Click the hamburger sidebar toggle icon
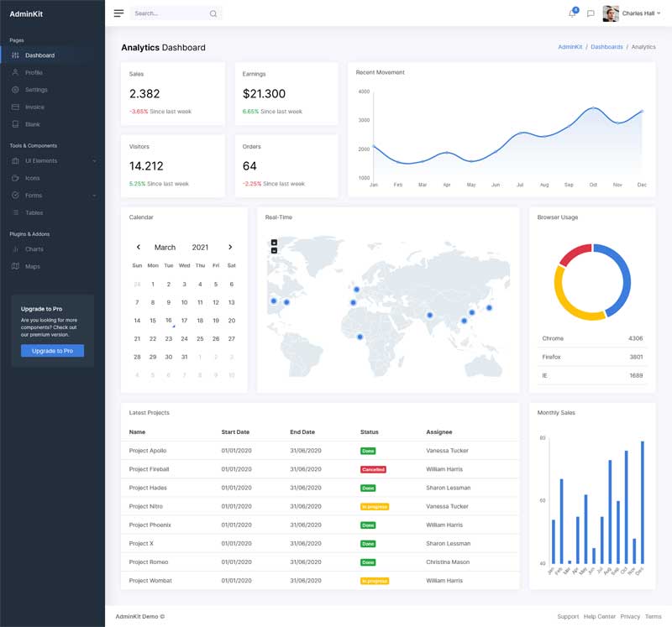 tap(118, 13)
